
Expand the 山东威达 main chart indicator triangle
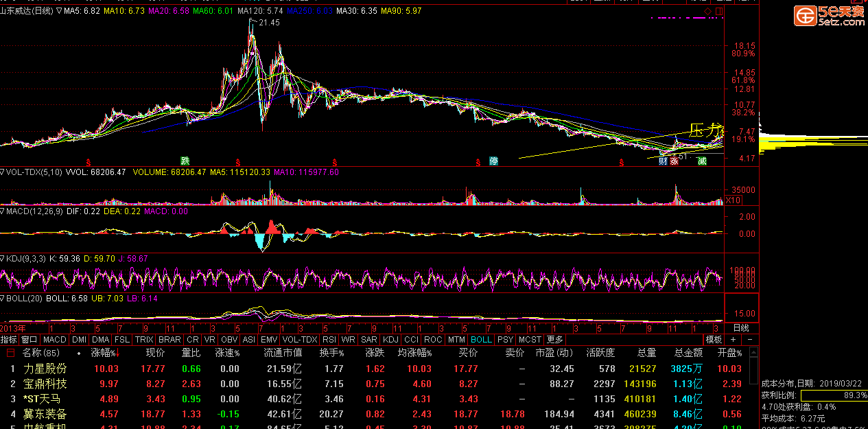click(58, 12)
